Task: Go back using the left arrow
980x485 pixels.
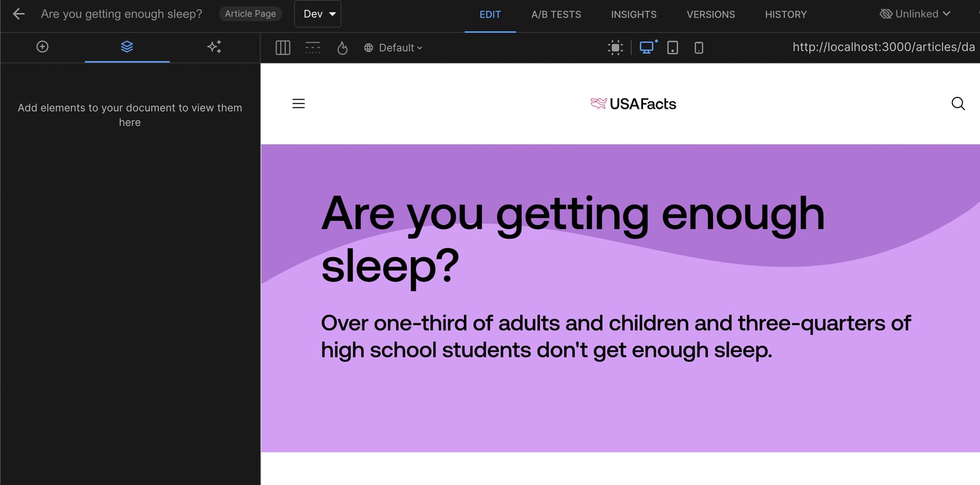Action: (18, 14)
